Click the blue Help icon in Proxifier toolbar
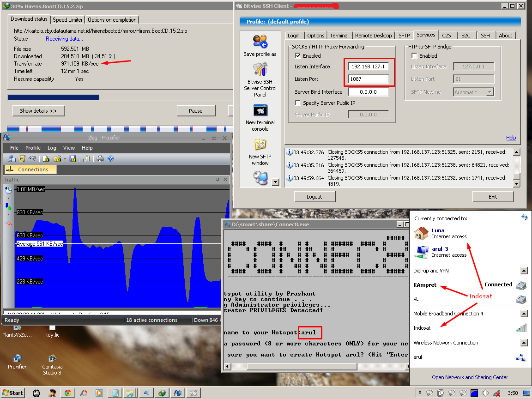The width and height of the screenshot is (532, 399). coord(110,158)
